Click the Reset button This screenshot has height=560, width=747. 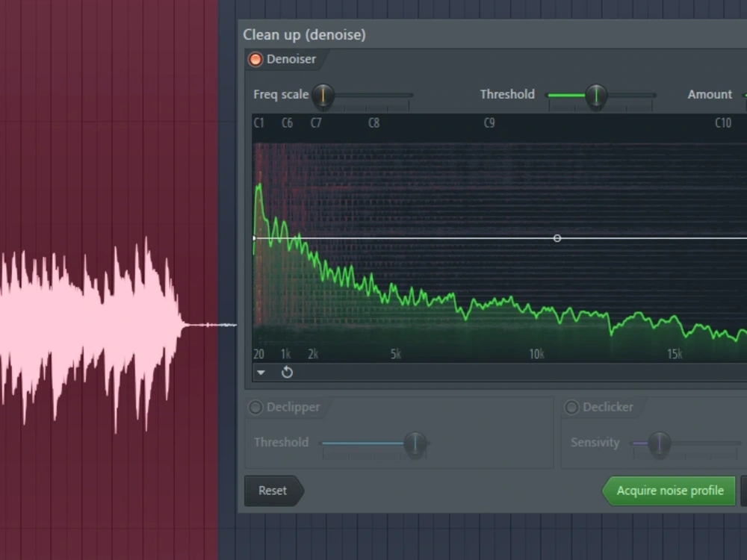(x=274, y=491)
